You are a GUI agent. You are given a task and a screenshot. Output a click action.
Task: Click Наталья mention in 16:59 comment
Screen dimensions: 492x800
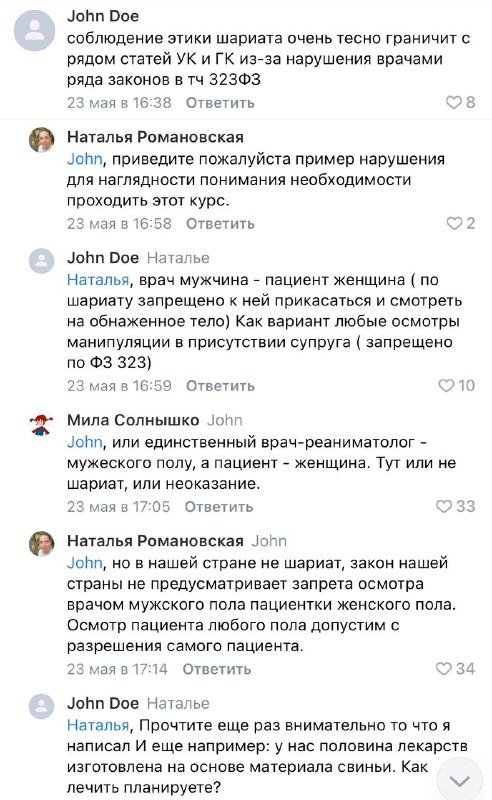coord(98,280)
